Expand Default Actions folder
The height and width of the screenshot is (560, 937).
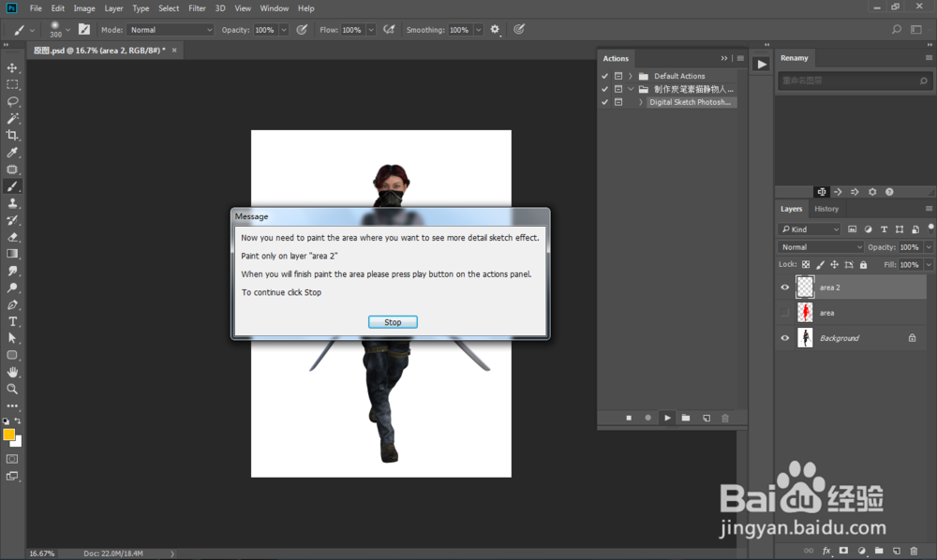(630, 76)
